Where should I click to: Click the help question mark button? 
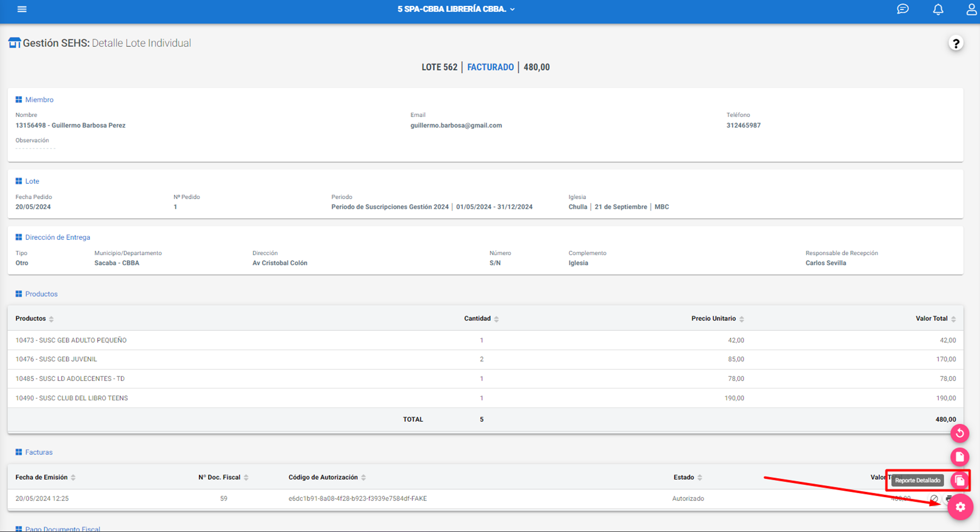tap(956, 43)
